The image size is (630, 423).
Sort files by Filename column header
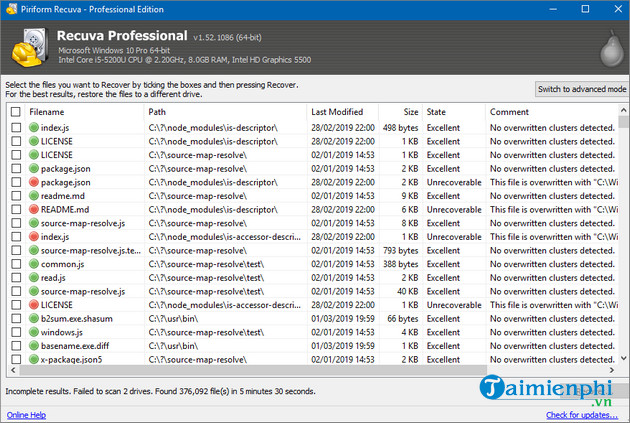point(47,112)
